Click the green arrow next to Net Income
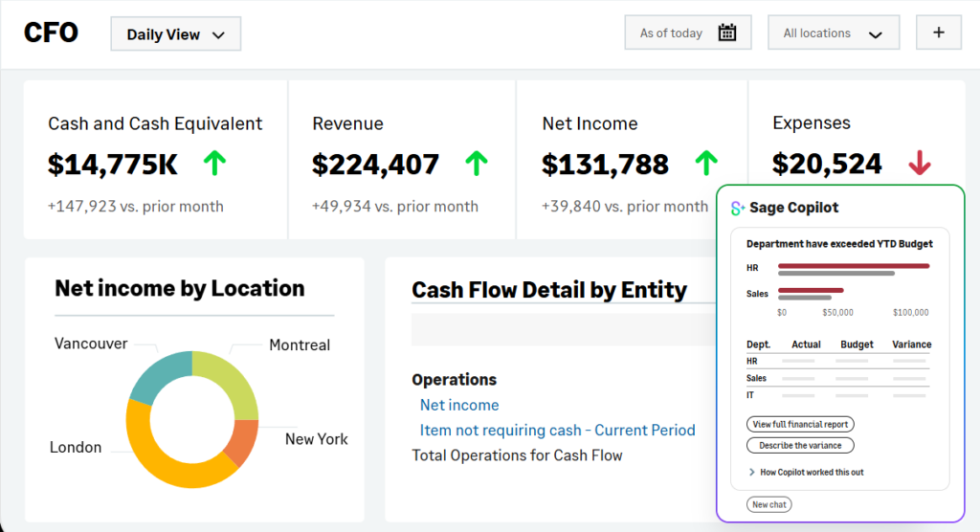Screen dimensions: 980x532 click(x=705, y=164)
